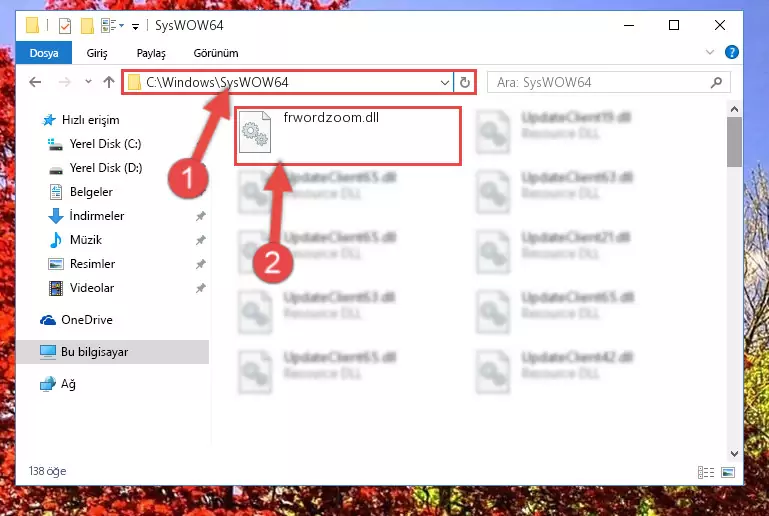Click the Forward navigation arrow
The height and width of the screenshot is (516, 769).
pyautogui.click(x=64, y=82)
